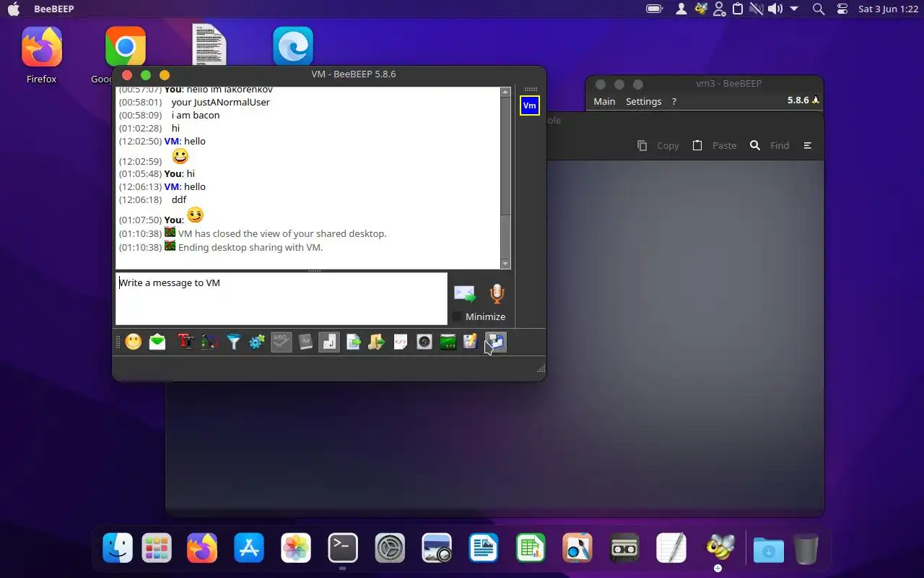Open Launchpad grid icon in the dock
The width and height of the screenshot is (924, 578).
157,548
